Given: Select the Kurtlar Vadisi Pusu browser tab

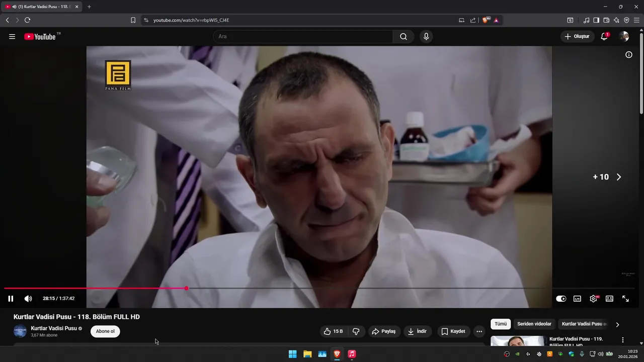Looking at the screenshot, I should [x=42, y=7].
